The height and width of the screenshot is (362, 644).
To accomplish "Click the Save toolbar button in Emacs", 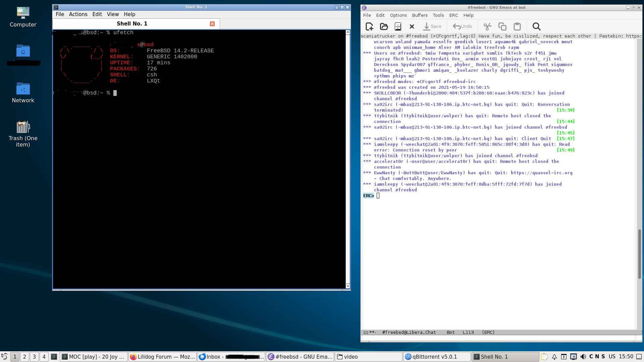I will tap(432, 26).
